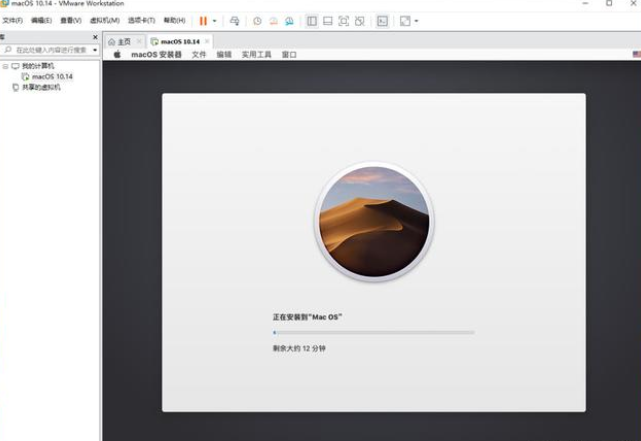The width and height of the screenshot is (641, 441).
Task: Click the orange Pause virtual machine icon
Action: 203,20
